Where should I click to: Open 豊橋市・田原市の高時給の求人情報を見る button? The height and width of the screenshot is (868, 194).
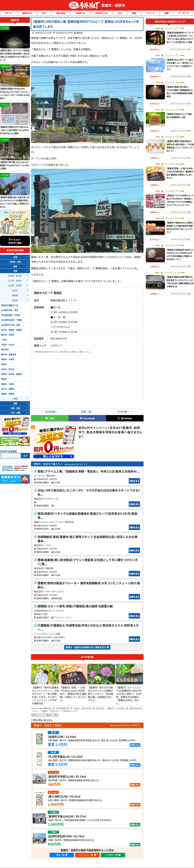(87, 647)
